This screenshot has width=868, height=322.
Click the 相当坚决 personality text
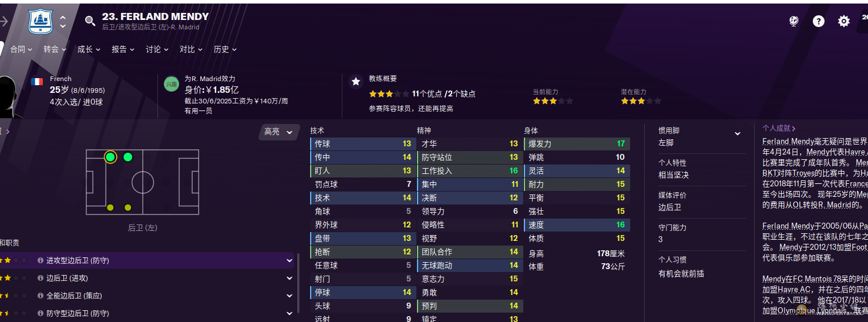[x=674, y=175]
